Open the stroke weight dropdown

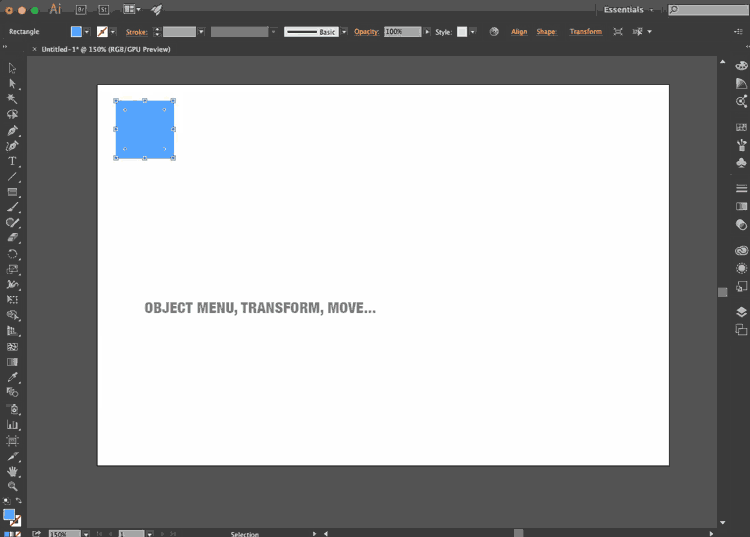click(201, 32)
